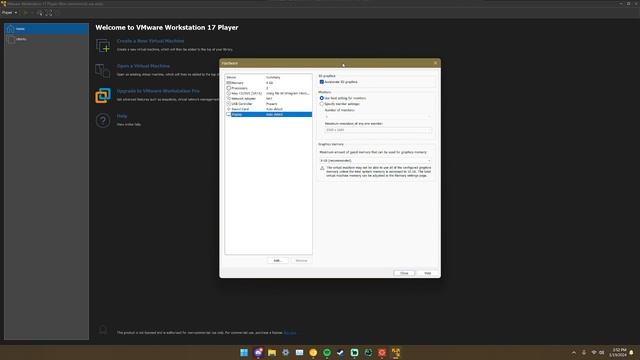640x360 pixels.
Task: Click the Buy now license link
Action: (290, 333)
